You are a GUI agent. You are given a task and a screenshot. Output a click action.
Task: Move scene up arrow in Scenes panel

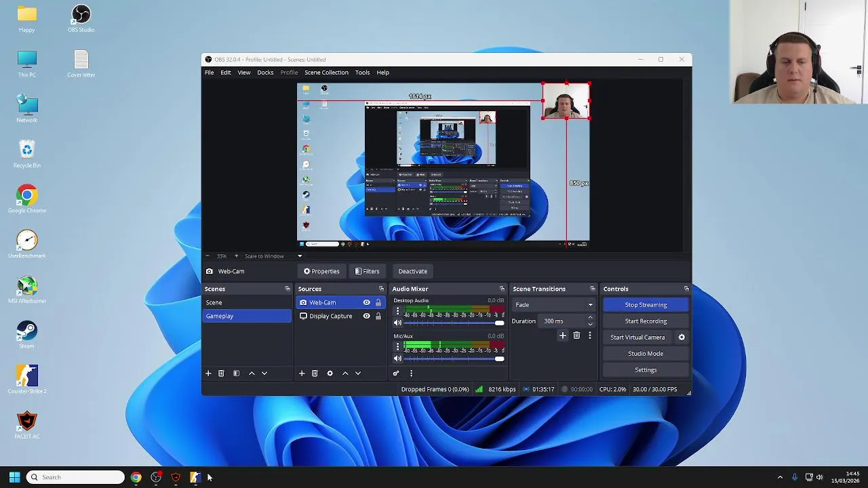252,373
